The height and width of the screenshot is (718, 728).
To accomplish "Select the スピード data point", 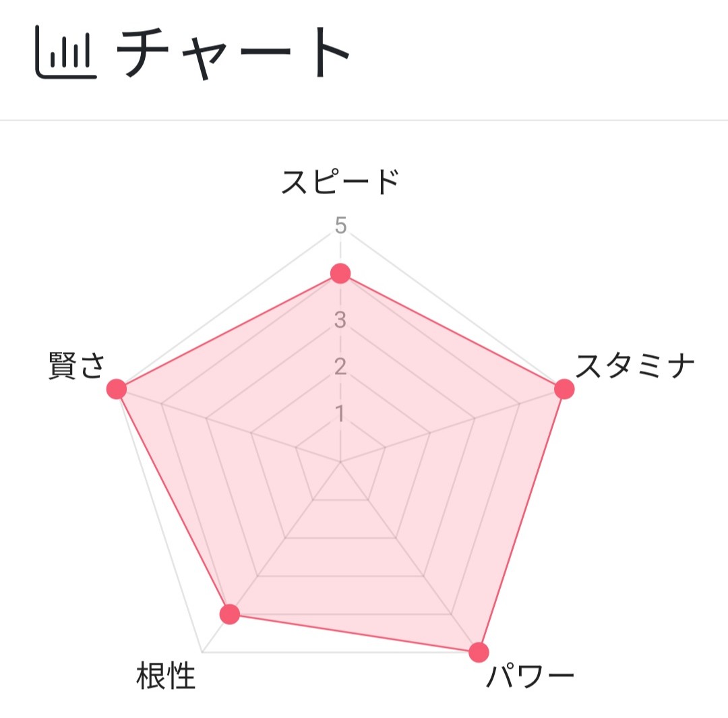I will (x=340, y=273).
